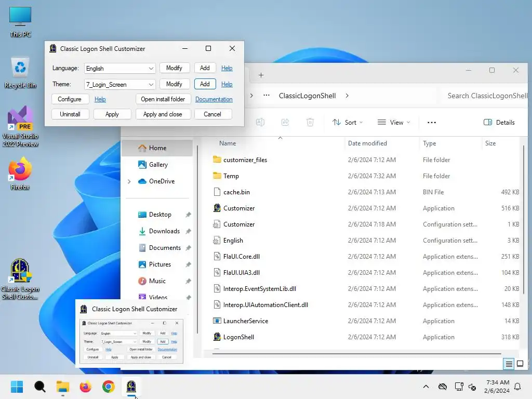Open the Documentation link
The height and width of the screenshot is (399, 532).
click(214, 99)
